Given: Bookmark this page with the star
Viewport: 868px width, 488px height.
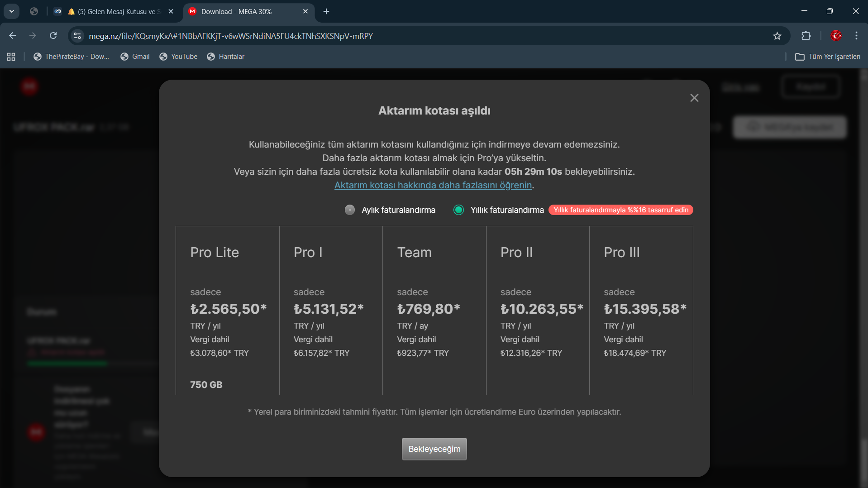Looking at the screenshot, I should 777,36.
